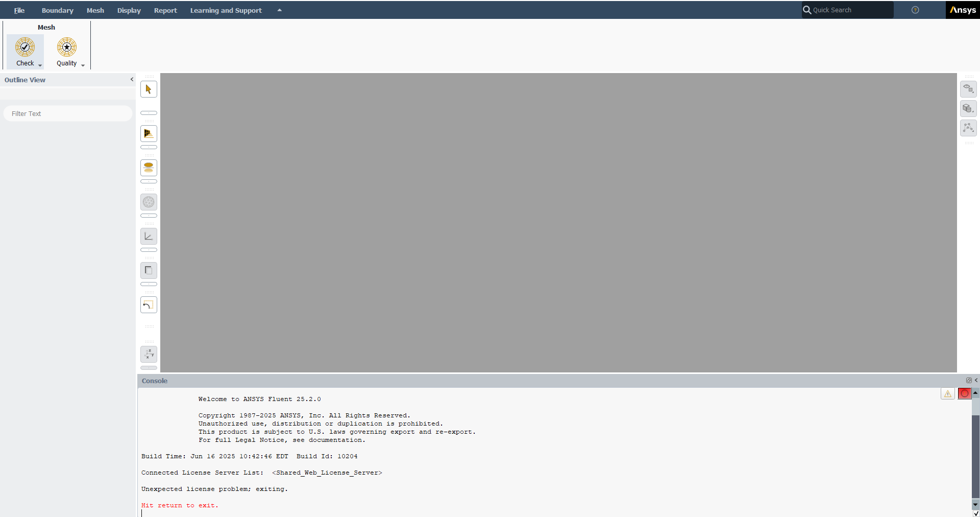This screenshot has height=517, width=980.
Task: Collapse the Console panel with its arrow
Action: (x=976, y=380)
